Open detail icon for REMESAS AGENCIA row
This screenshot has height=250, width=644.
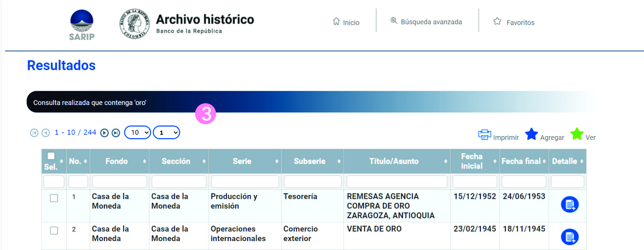(570, 204)
